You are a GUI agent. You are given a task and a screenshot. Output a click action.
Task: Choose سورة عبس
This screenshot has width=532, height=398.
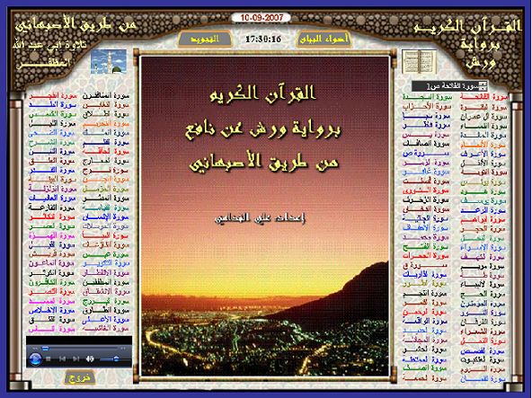[x=105, y=254]
